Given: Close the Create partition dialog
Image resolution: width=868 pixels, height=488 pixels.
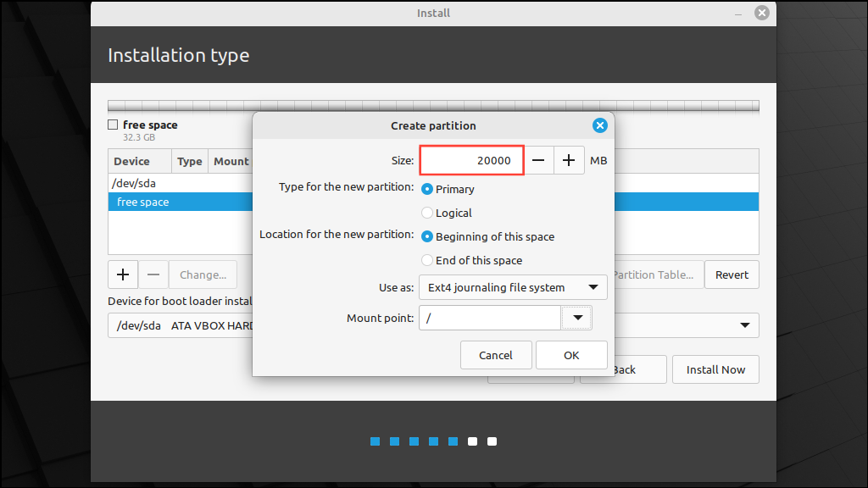Looking at the screenshot, I should pyautogui.click(x=600, y=125).
